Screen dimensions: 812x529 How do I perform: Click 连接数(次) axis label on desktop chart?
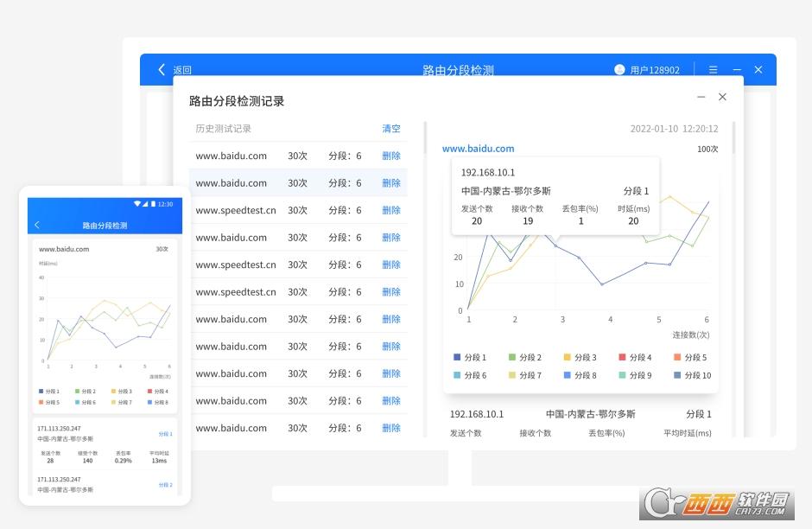691,335
